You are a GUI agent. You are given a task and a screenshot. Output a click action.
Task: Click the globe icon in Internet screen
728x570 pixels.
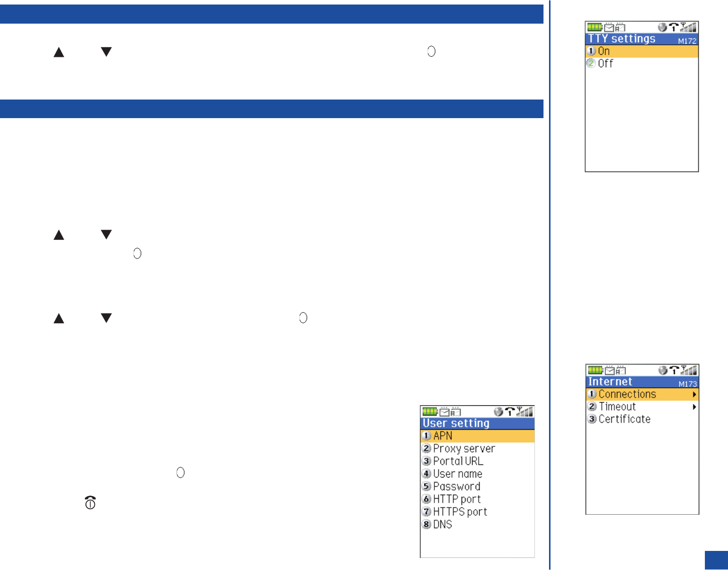(663, 370)
